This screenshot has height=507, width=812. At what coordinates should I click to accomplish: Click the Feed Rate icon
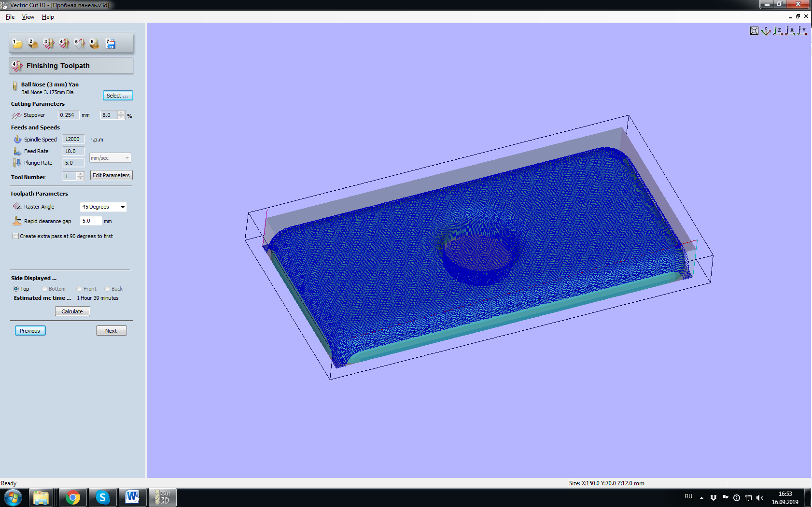click(17, 151)
